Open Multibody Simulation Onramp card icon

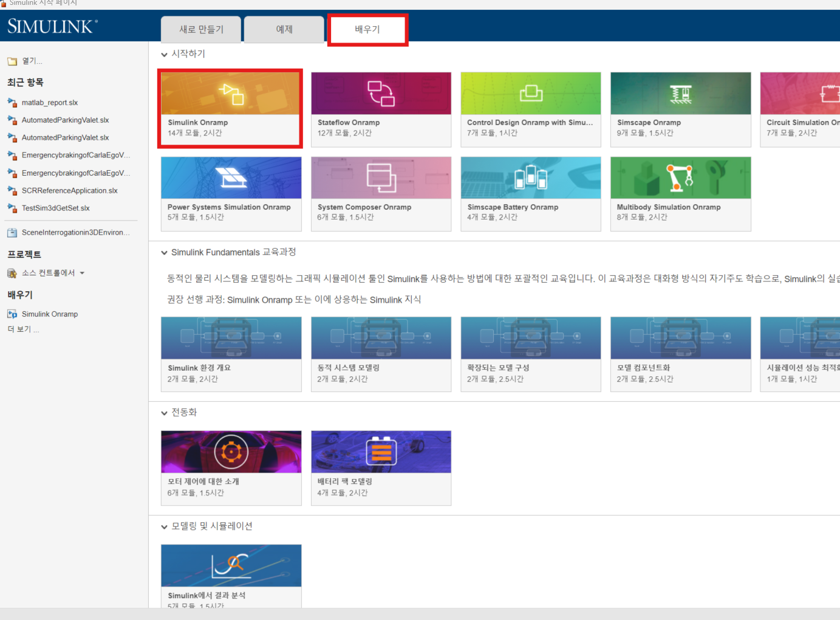pyautogui.click(x=681, y=177)
